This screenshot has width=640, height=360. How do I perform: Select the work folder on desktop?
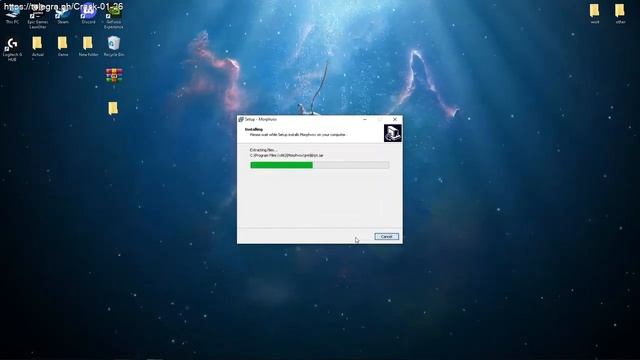click(x=595, y=14)
